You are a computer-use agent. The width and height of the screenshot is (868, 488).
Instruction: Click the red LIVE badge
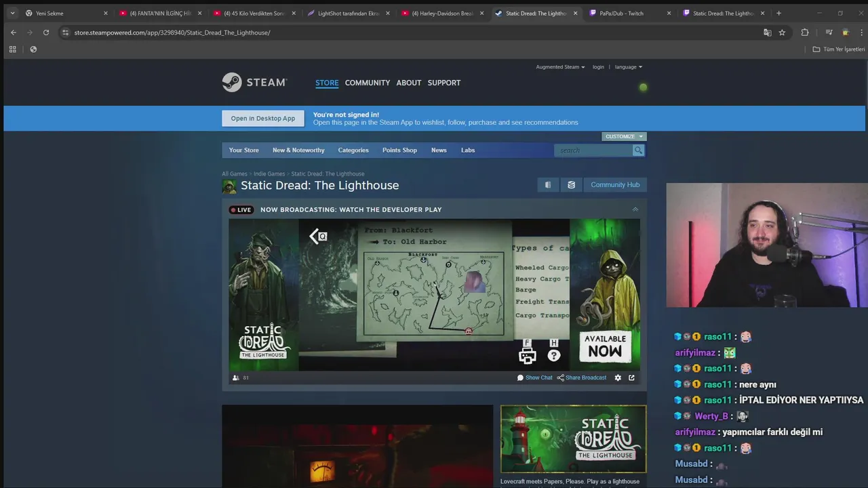tap(241, 210)
